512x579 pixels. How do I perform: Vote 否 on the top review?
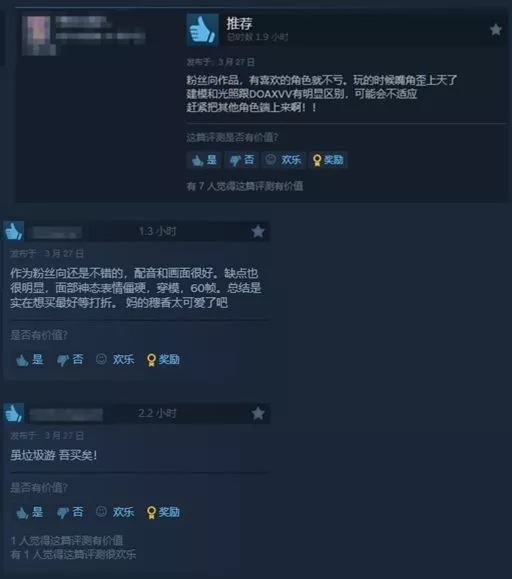pos(242,160)
